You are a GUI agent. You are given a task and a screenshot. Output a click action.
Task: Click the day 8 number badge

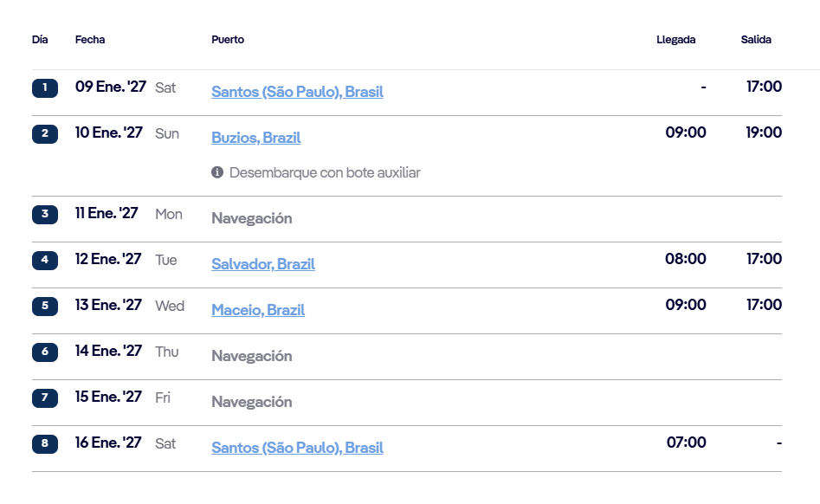click(x=45, y=444)
